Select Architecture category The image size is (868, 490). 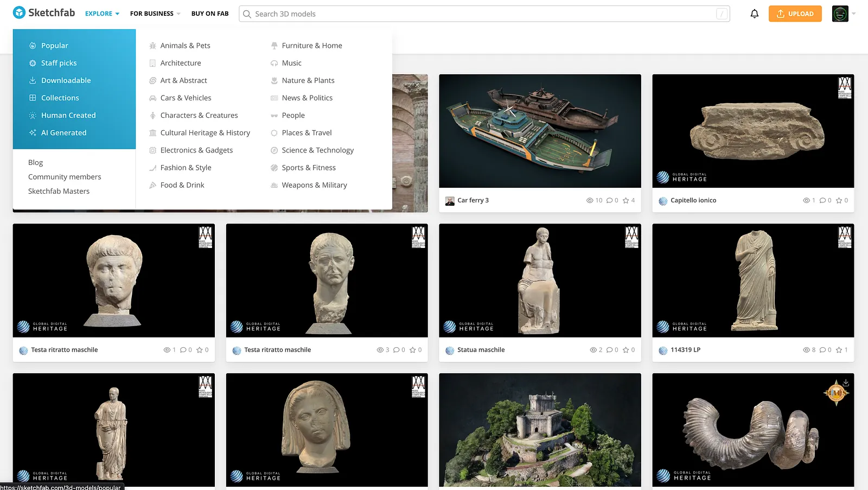pos(181,63)
